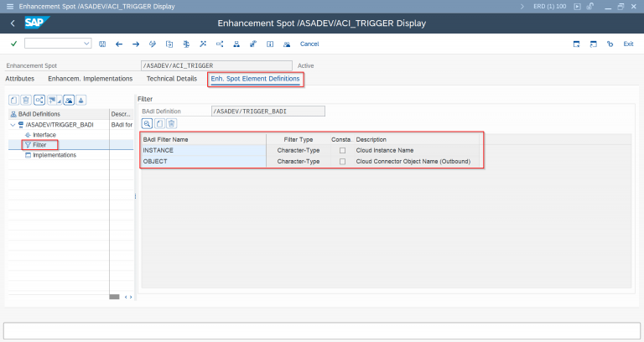The image size is (644, 342).
Task: Select the Filter node in tree
Action: [39, 145]
